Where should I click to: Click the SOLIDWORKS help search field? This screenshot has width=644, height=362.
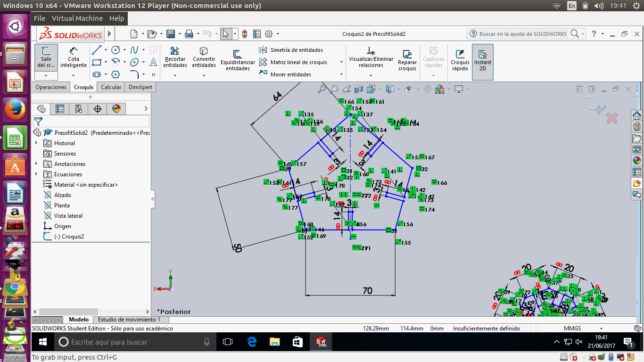522,34
